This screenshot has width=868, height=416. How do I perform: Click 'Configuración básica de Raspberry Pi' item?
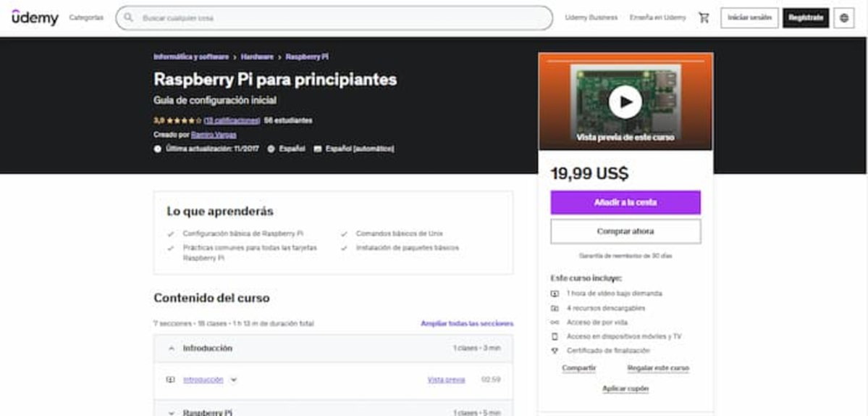pyautogui.click(x=243, y=234)
